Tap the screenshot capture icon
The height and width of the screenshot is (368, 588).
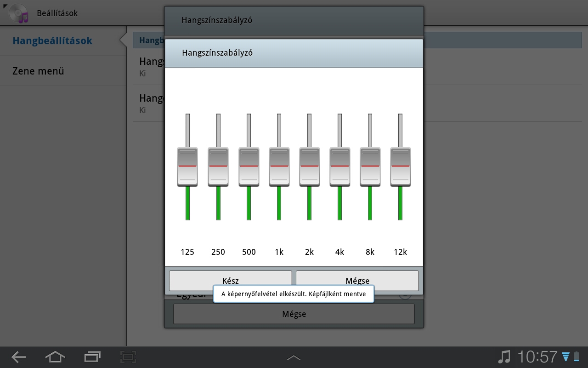(128, 356)
